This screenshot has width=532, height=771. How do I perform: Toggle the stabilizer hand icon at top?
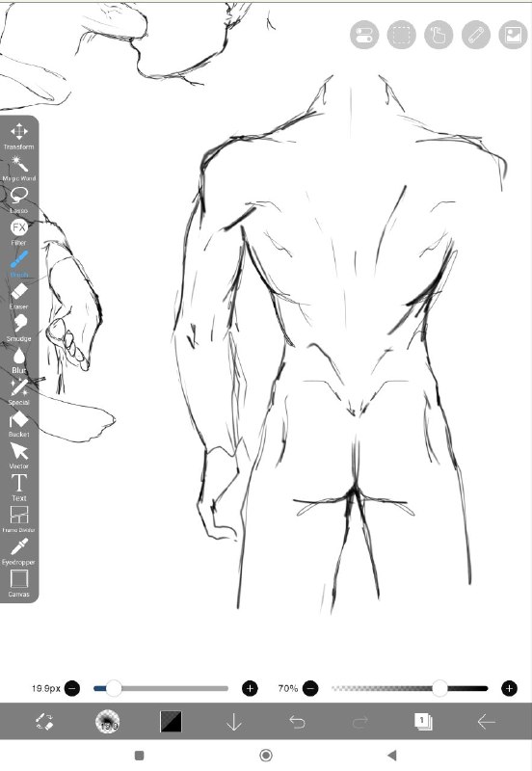tap(439, 35)
